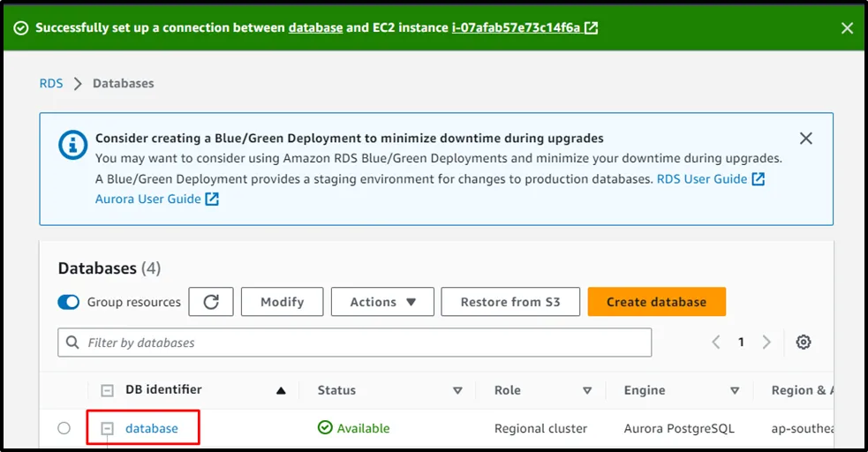868x452 pixels.
Task: Click the Restore from S3 button
Action: pos(510,302)
